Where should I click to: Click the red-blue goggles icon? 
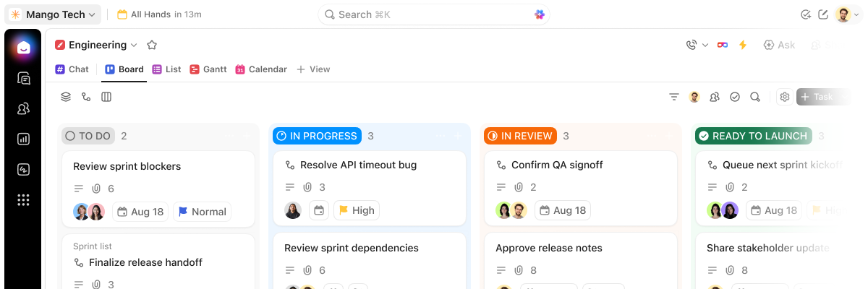[x=722, y=45]
